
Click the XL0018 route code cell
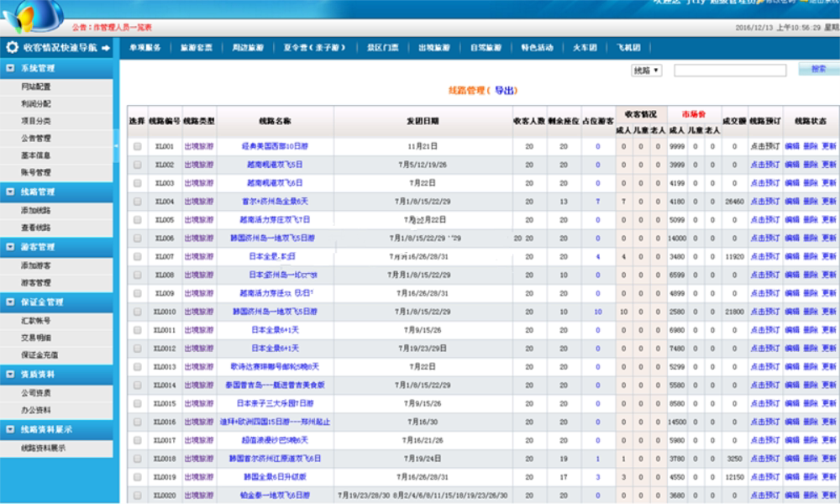pos(165,459)
